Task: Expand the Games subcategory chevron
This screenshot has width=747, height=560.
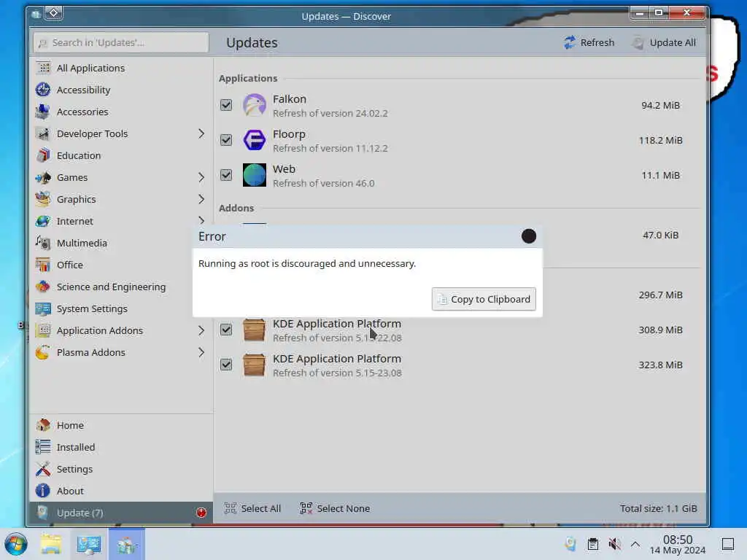Action: click(201, 178)
